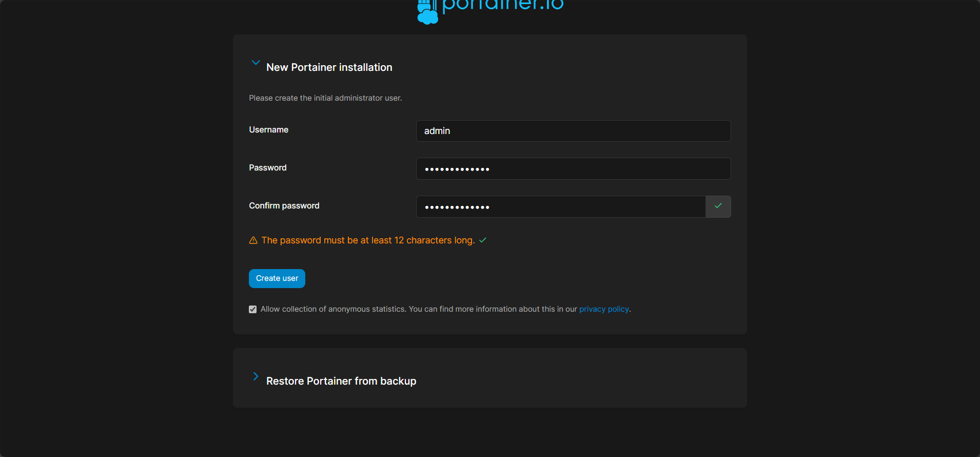The width and height of the screenshot is (980, 457).
Task: Click the Portainer crane logo icon
Action: pyautogui.click(x=427, y=12)
